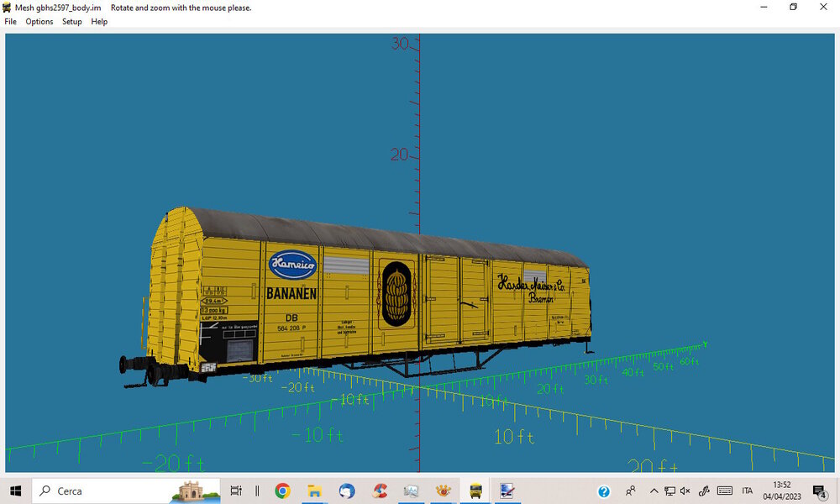Open the Setup menu
Viewport: 840px width, 504px height.
point(71,22)
